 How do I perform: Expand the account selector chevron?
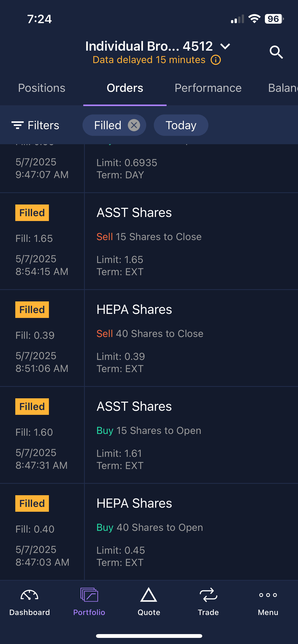[225, 46]
